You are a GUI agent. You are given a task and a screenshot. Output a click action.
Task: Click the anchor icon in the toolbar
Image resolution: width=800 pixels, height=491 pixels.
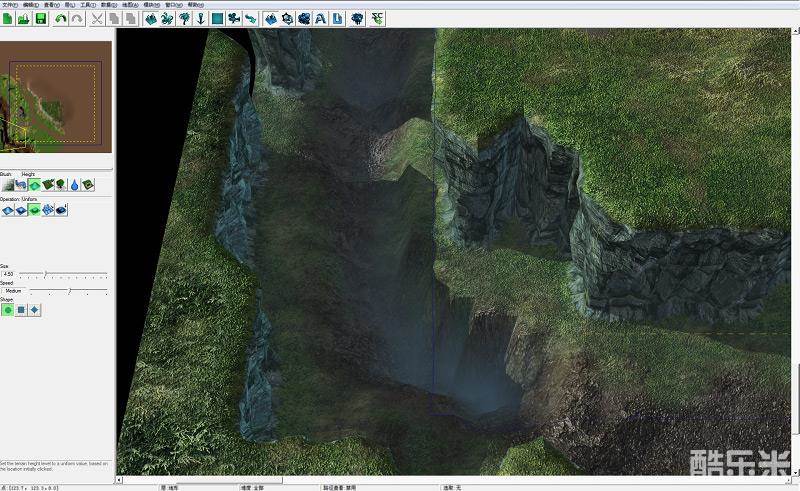coord(200,19)
